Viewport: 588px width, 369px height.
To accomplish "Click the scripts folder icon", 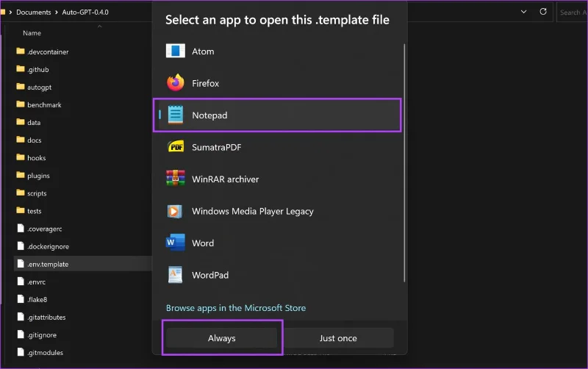I will click(x=21, y=193).
